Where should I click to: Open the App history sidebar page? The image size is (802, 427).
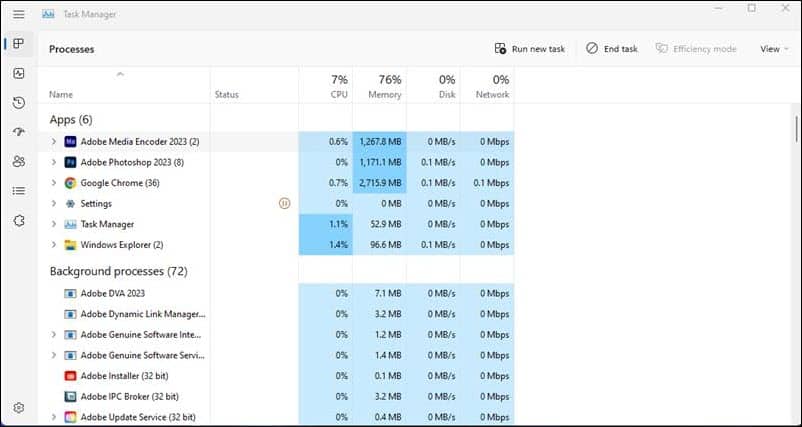(19, 103)
